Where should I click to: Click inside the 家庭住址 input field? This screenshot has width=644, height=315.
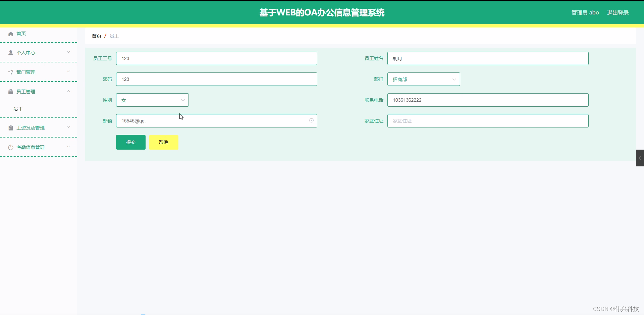tap(487, 120)
